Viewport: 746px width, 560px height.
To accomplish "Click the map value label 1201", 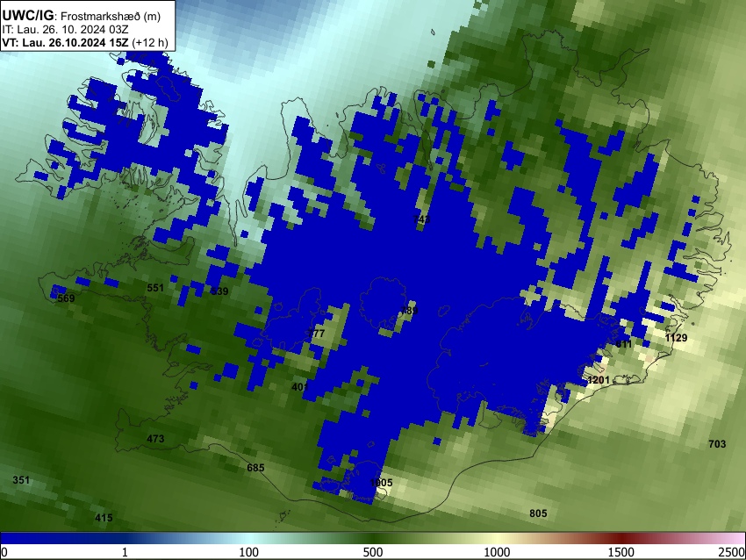I will 599,380.
